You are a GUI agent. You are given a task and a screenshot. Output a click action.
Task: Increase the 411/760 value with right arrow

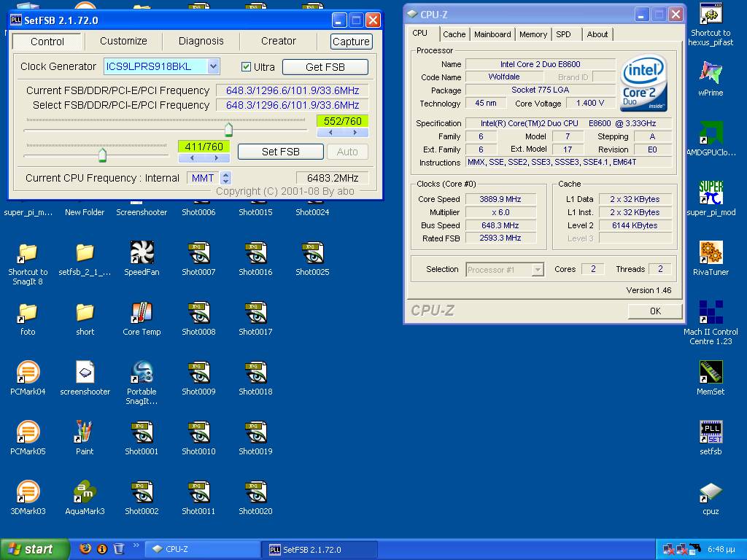[x=216, y=157]
